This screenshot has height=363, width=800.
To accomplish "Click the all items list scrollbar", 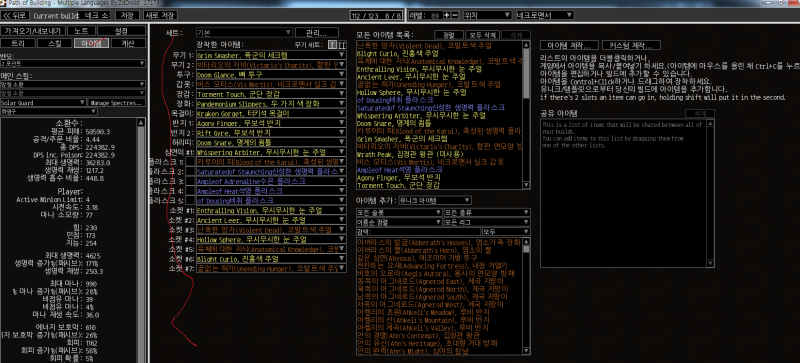I will pyautogui.click(x=527, y=115).
